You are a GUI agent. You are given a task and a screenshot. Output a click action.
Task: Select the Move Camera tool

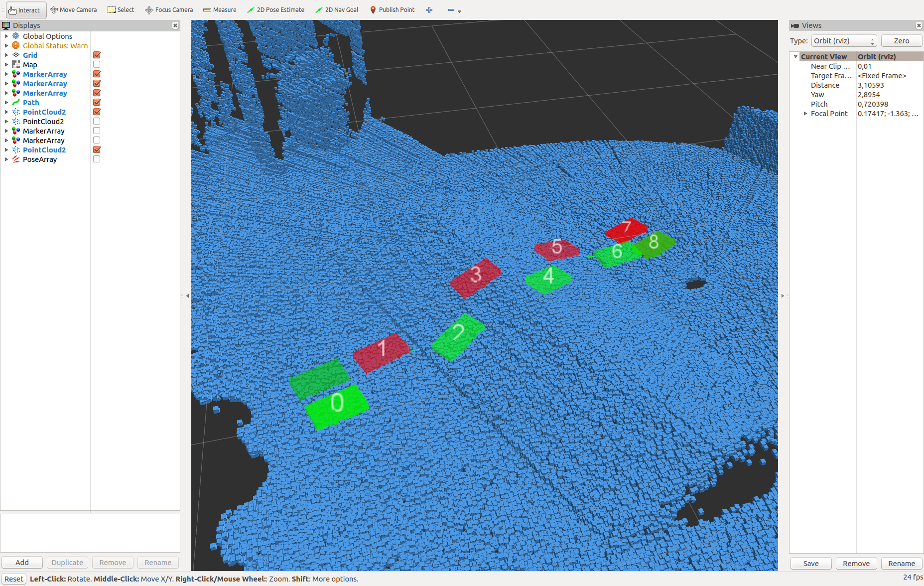[73, 10]
